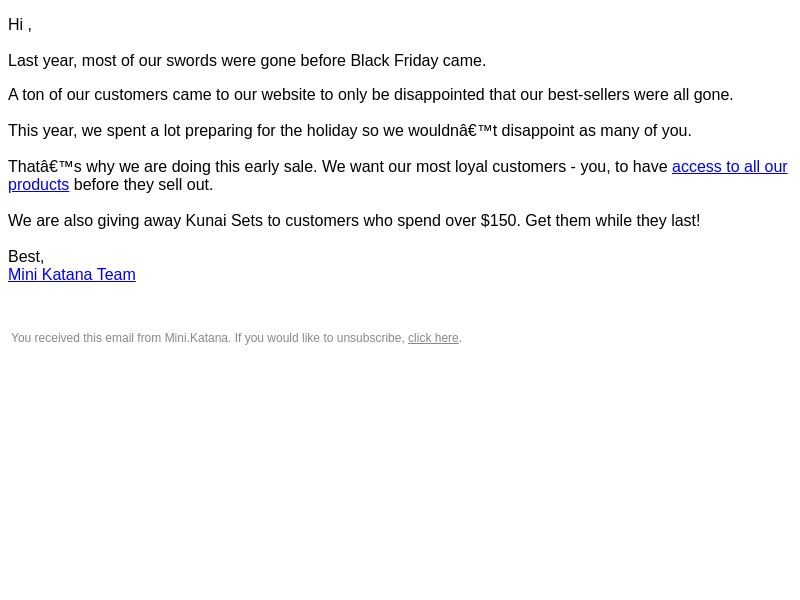Click the underlined word 'products'

click(38, 185)
